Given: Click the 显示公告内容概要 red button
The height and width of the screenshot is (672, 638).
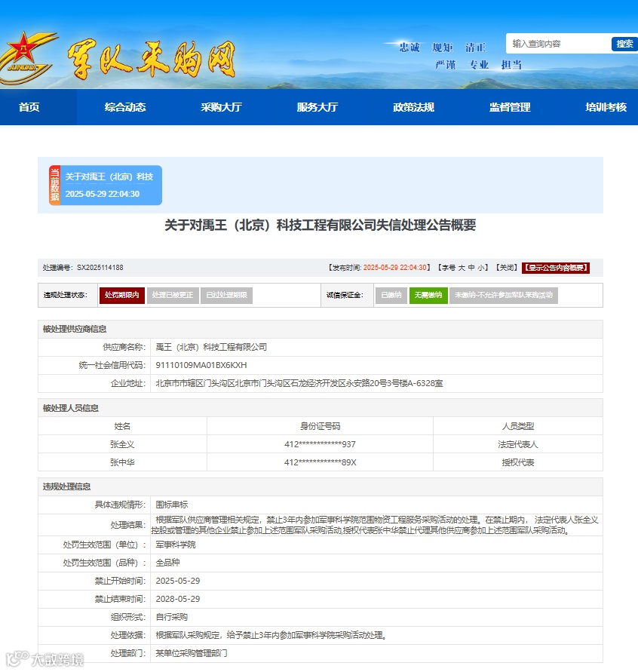Looking at the screenshot, I should [557, 267].
